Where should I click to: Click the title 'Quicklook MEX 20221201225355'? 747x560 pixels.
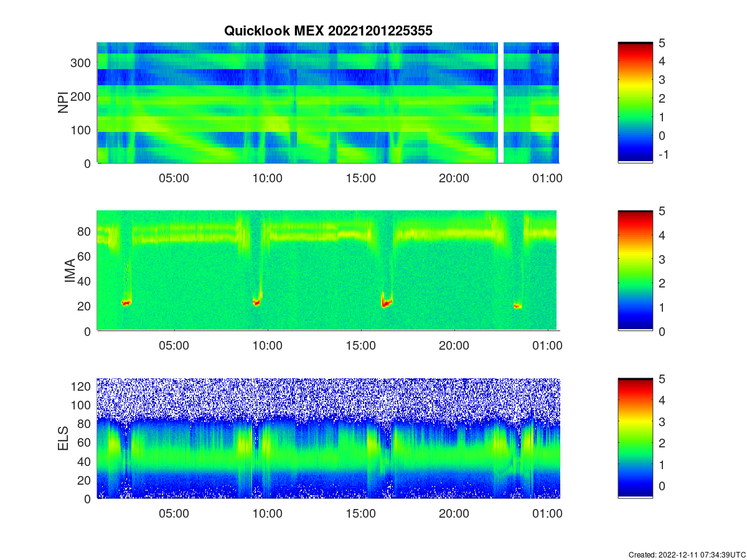[328, 30]
